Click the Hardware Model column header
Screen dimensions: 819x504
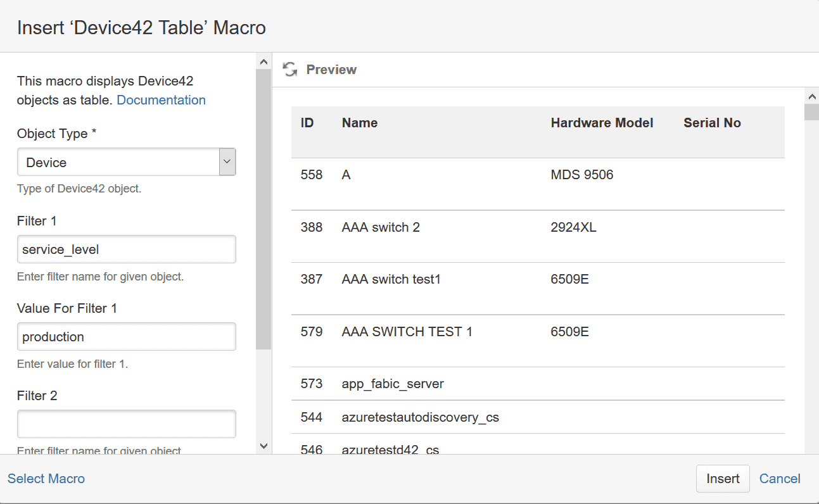602,123
